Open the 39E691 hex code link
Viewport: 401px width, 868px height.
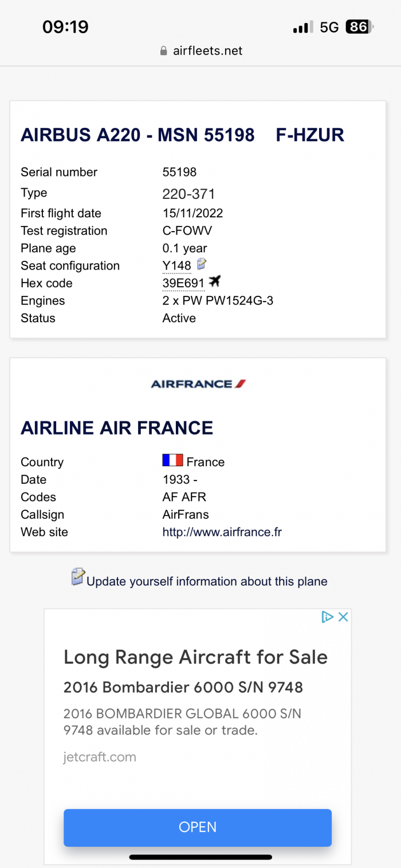(183, 283)
